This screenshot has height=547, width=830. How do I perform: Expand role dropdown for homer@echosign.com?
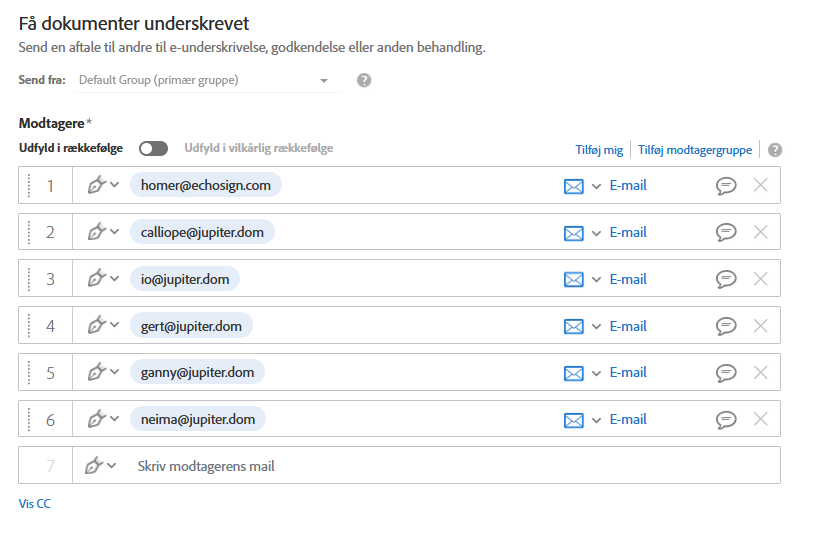click(x=113, y=185)
